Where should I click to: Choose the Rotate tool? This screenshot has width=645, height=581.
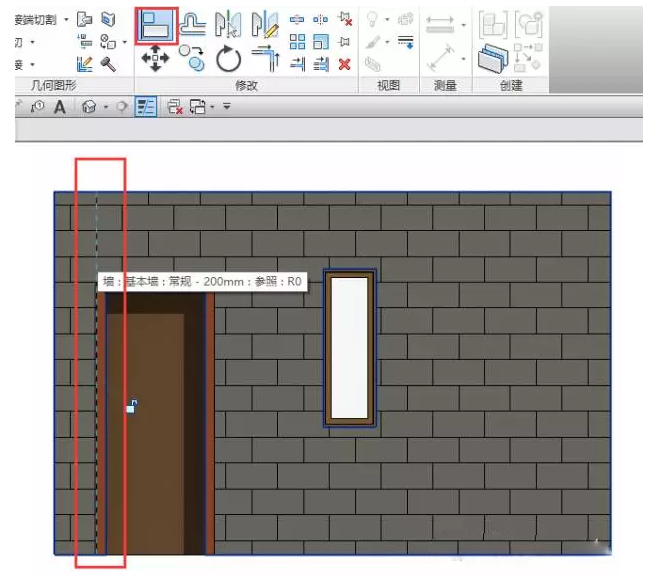(x=228, y=60)
